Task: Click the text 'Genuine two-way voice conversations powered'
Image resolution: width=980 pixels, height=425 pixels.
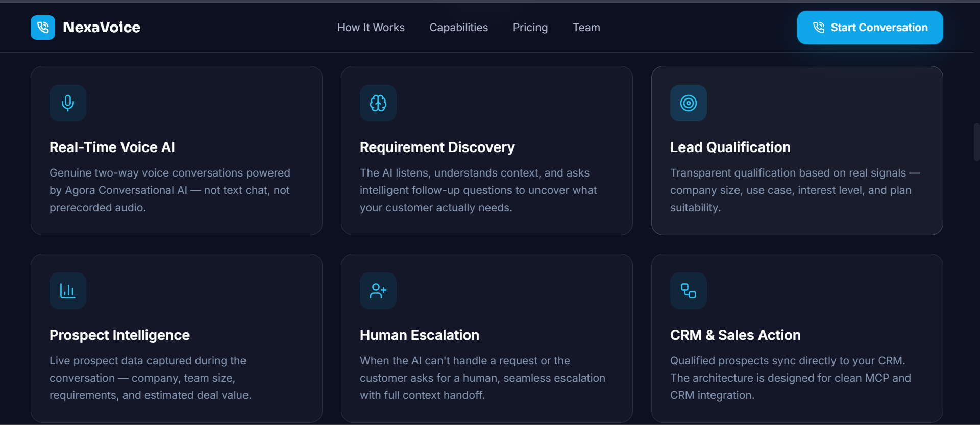Action: pyautogui.click(x=170, y=173)
